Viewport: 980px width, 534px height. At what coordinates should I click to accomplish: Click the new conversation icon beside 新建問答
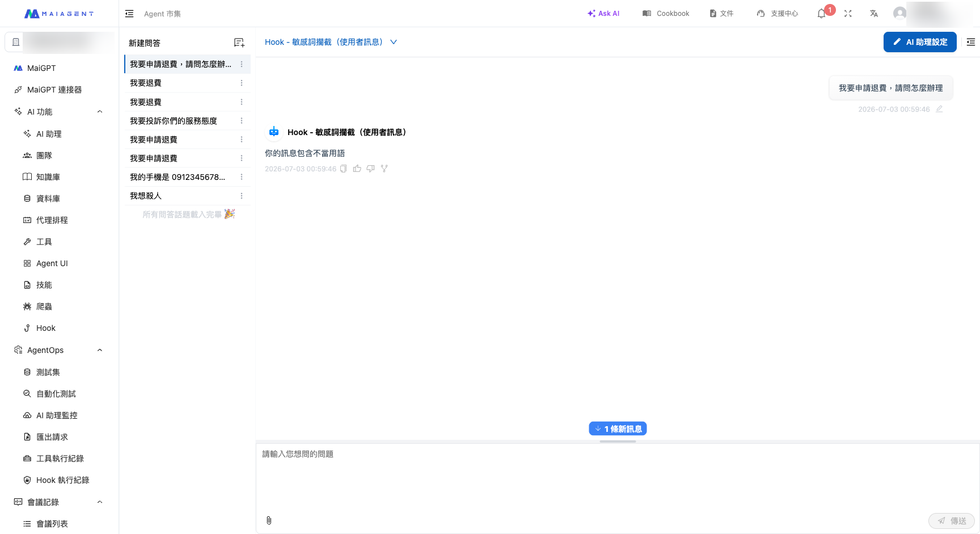pos(239,43)
